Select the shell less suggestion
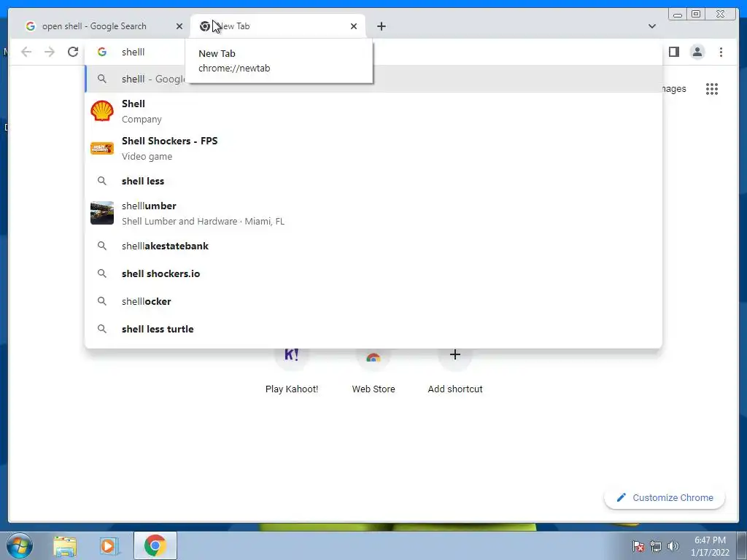 (x=373, y=181)
